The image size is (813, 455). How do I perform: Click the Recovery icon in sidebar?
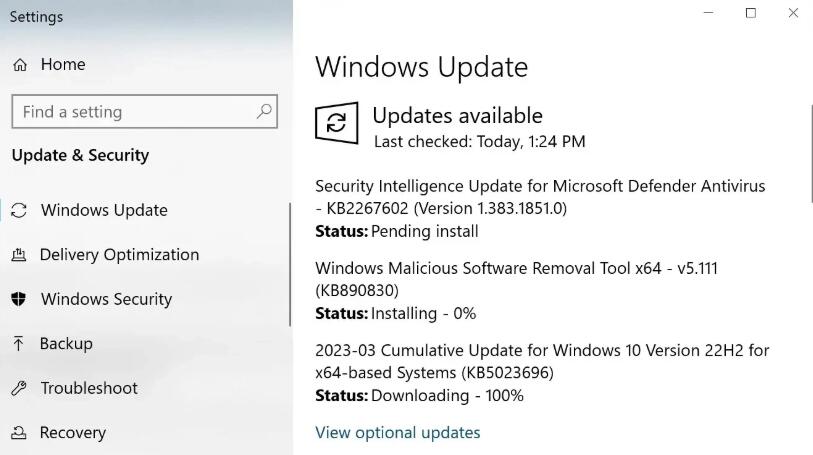pos(19,433)
